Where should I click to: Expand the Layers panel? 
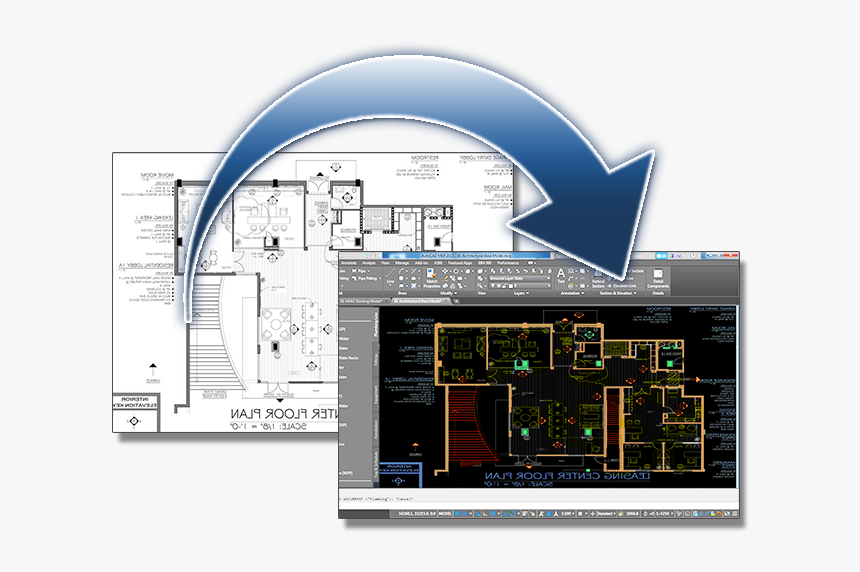[522, 293]
